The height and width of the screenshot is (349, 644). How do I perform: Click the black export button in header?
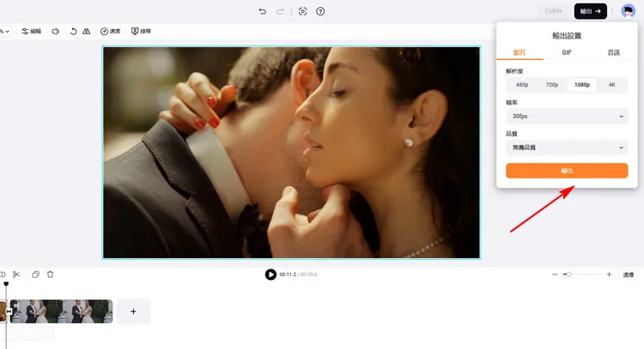(590, 11)
